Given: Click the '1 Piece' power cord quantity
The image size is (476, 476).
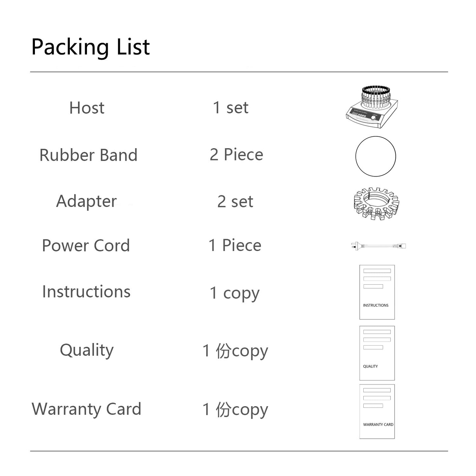Looking at the screenshot, I should [235, 245].
